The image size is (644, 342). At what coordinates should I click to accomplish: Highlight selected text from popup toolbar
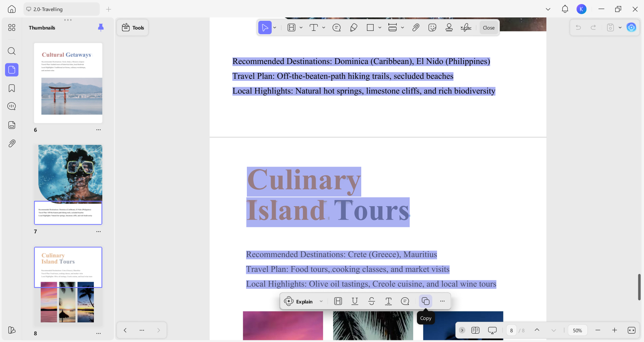(x=338, y=301)
